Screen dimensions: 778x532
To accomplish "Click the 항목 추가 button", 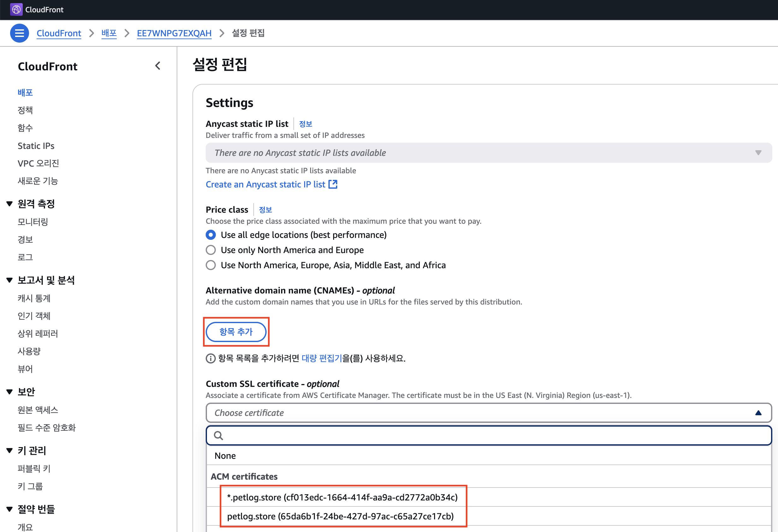I will click(236, 332).
